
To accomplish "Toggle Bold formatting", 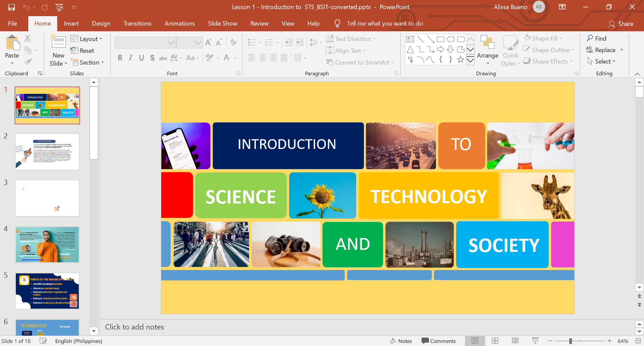I will click(120, 58).
